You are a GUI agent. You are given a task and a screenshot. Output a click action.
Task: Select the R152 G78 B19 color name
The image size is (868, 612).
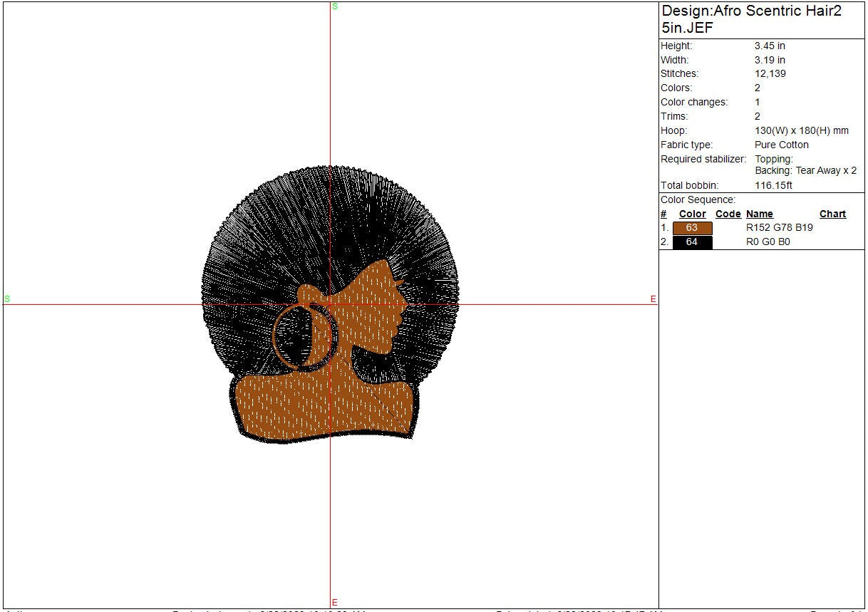[x=779, y=228]
